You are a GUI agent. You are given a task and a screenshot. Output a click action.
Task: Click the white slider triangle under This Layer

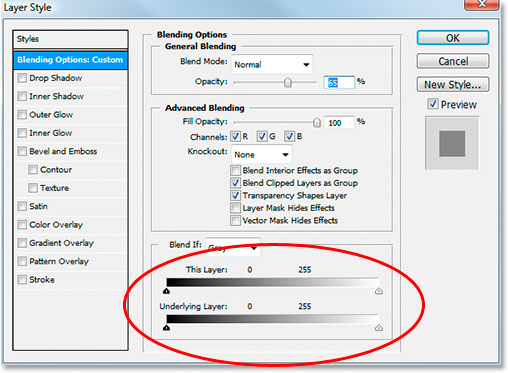378,291
